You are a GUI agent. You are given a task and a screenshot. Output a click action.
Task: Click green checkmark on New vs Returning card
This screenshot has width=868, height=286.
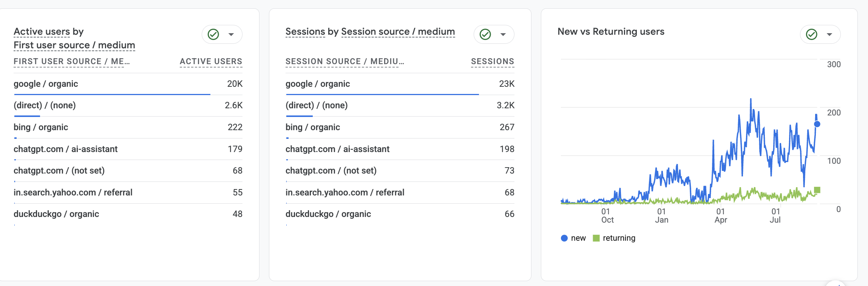pos(812,34)
